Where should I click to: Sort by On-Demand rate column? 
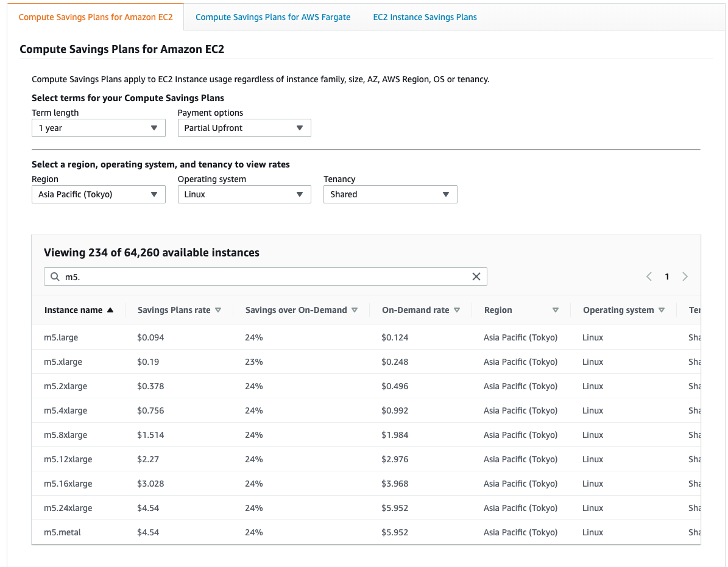click(x=420, y=310)
